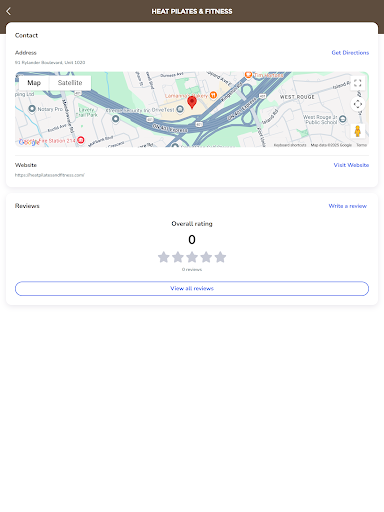Select the Street View pegman
The height and width of the screenshot is (512, 384).
click(358, 131)
